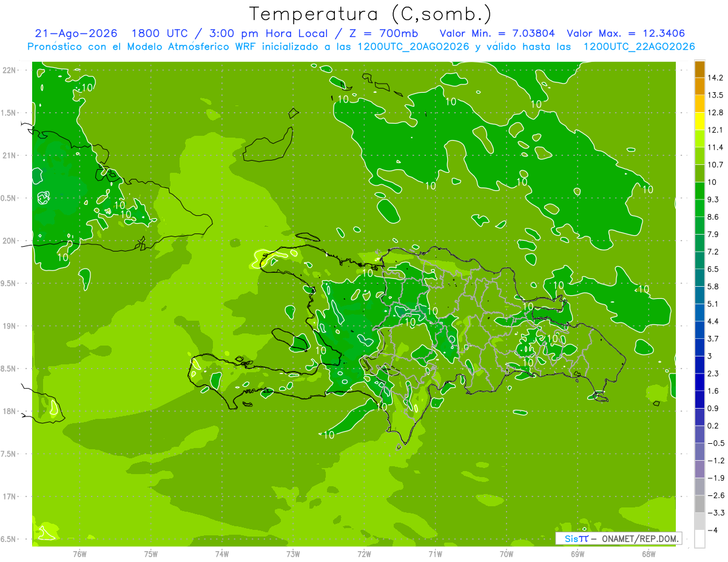Click the title "Temperatura (C,somb.)"
This screenshot has height=562, width=728.
click(371, 14)
